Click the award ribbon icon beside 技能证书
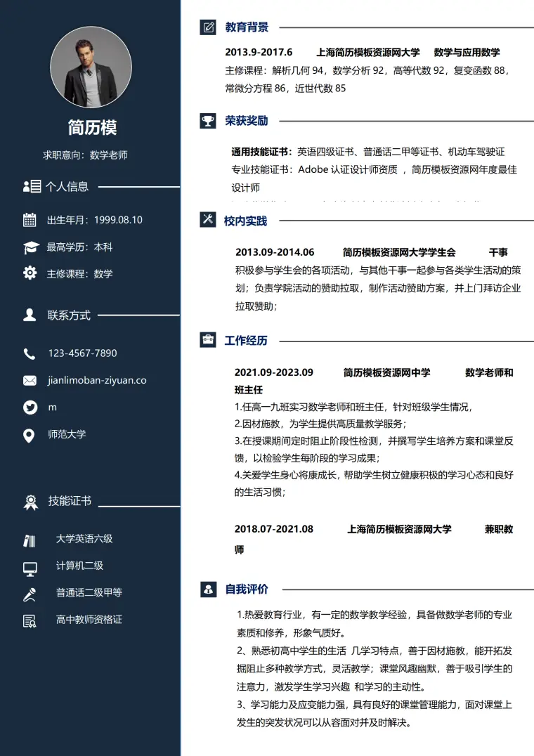Viewport: 534px width, 756px height. 31,502
